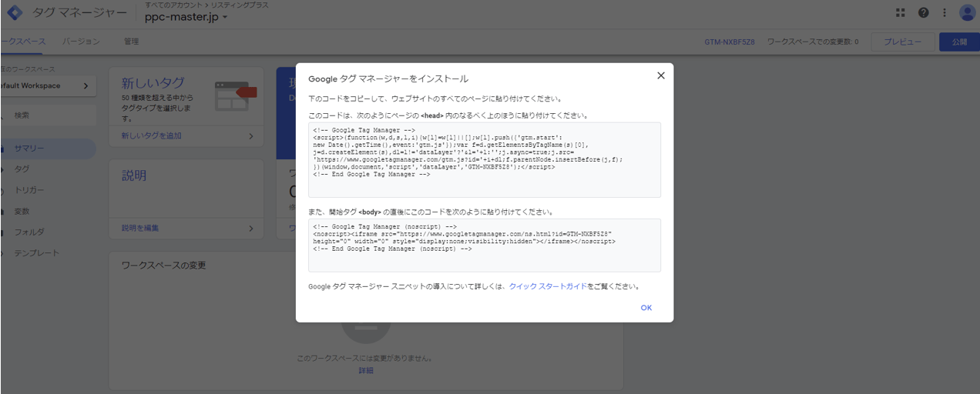Screen dimensions: 980x394
Task: Click the 公開 publish button
Action: point(959,42)
